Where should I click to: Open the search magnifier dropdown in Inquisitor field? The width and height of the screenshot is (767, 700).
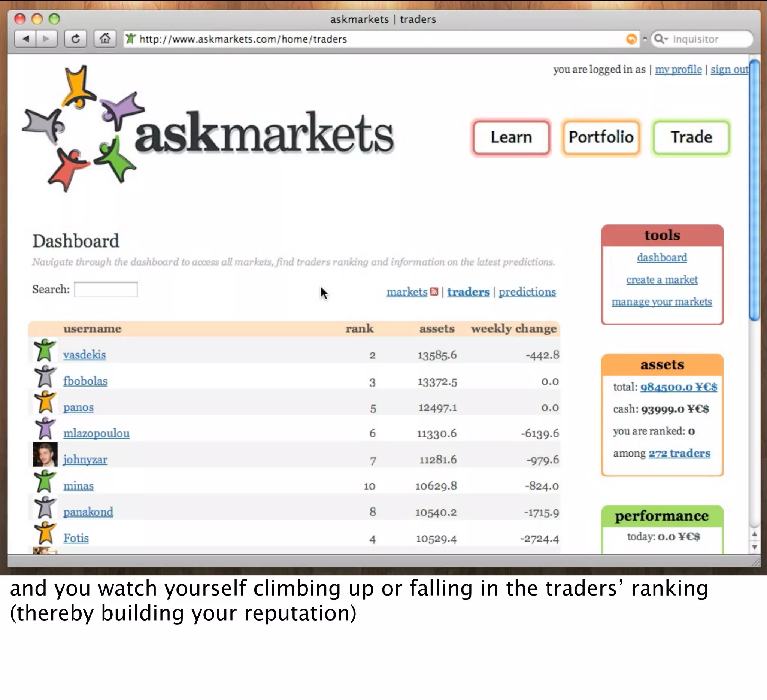661,39
